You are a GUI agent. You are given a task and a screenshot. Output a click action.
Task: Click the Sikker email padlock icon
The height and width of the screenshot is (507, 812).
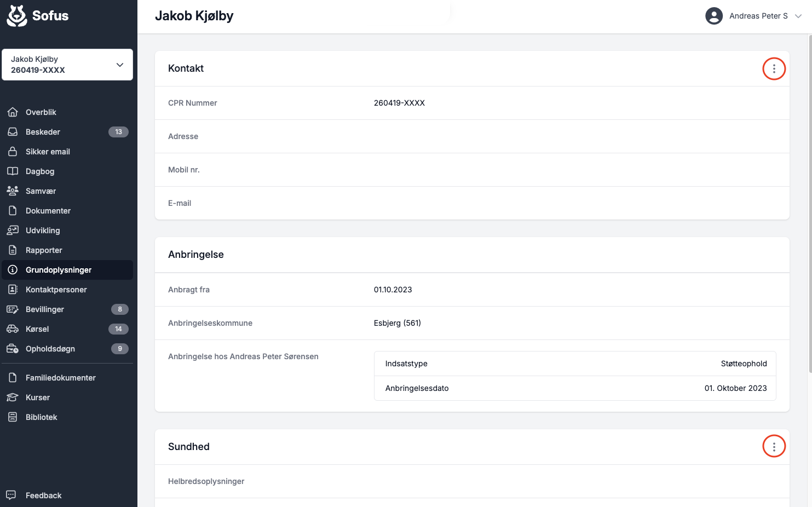point(13,152)
